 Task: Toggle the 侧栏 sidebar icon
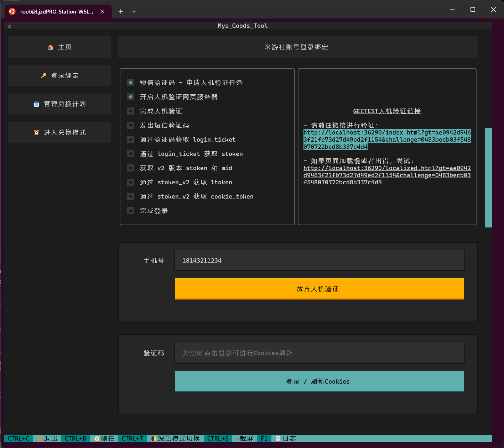pos(97,438)
